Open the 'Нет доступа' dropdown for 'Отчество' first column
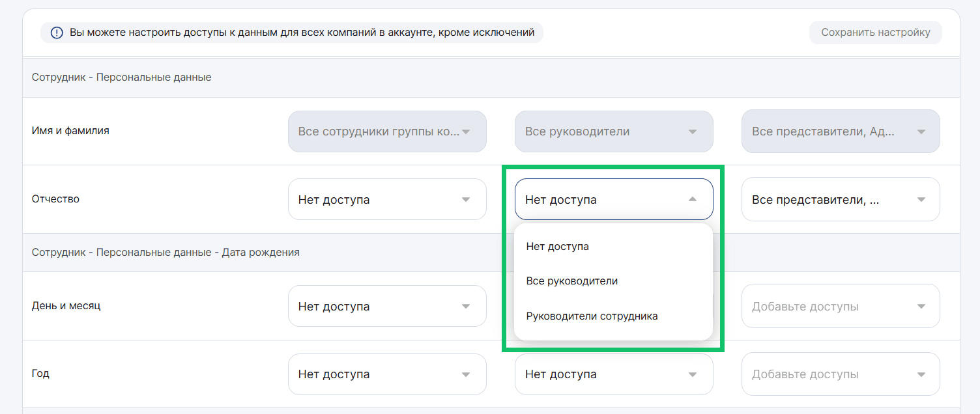This screenshot has width=980, height=414. click(387, 199)
